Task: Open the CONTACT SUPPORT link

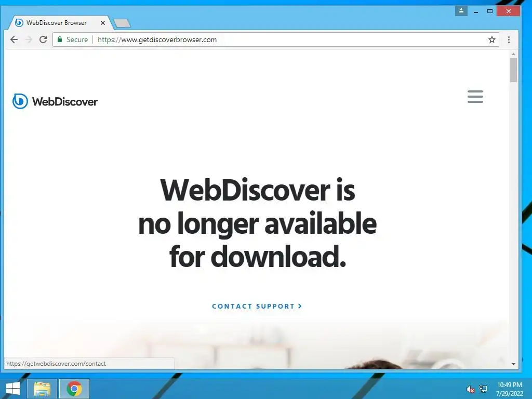Action: pyautogui.click(x=257, y=306)
